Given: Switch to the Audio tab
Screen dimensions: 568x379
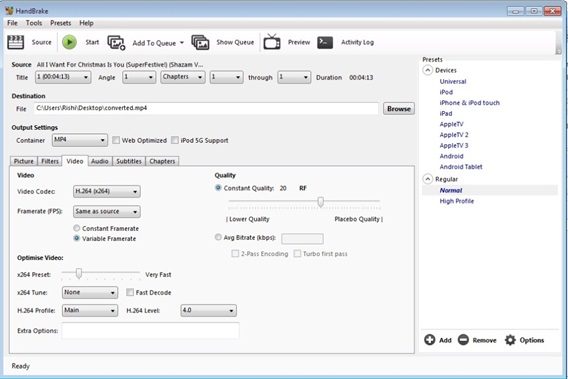Looking at the screenshot, I should click(x=100, y=161).
